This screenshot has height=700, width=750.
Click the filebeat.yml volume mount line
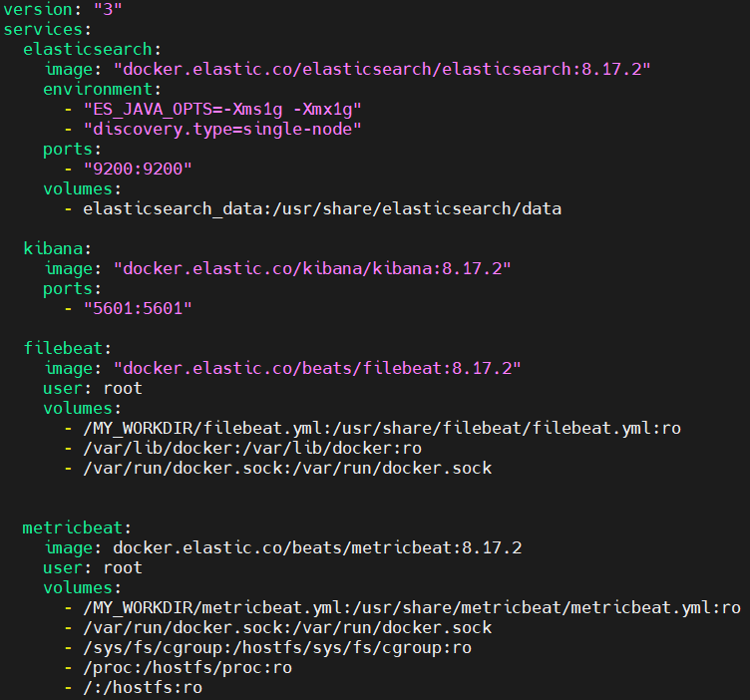pos(382,428)
